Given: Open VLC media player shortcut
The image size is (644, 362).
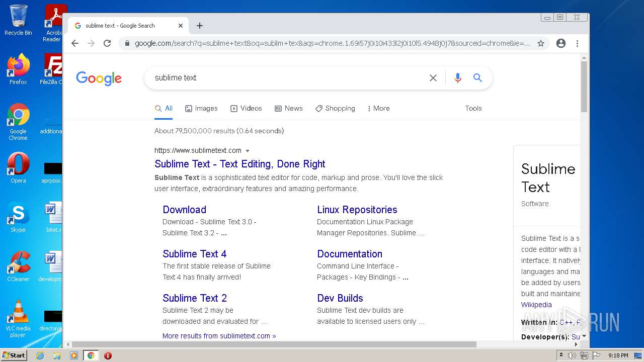Looking at the screenshot, I should 18,319.
